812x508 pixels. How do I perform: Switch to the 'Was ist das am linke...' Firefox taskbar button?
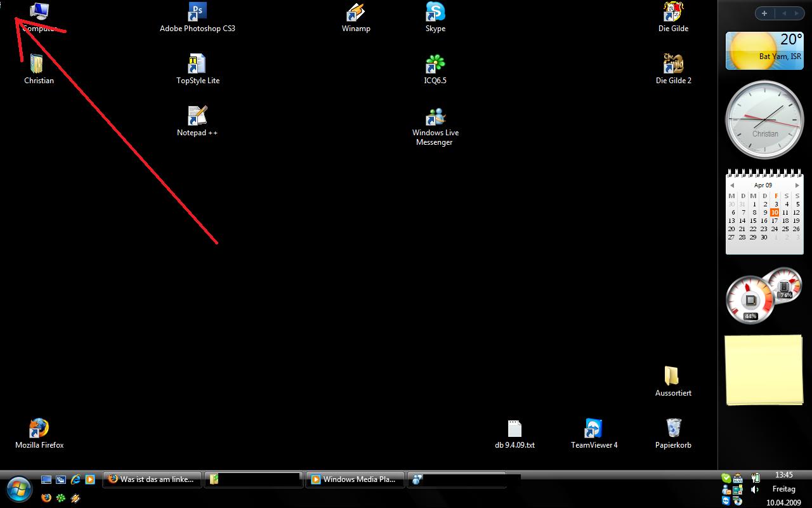152,479
